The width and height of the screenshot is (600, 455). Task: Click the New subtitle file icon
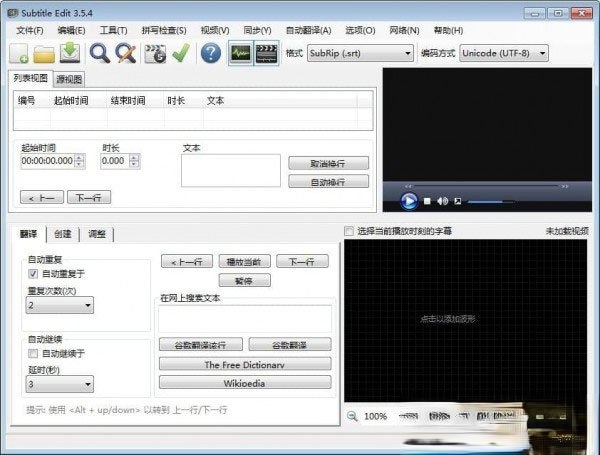20,53
